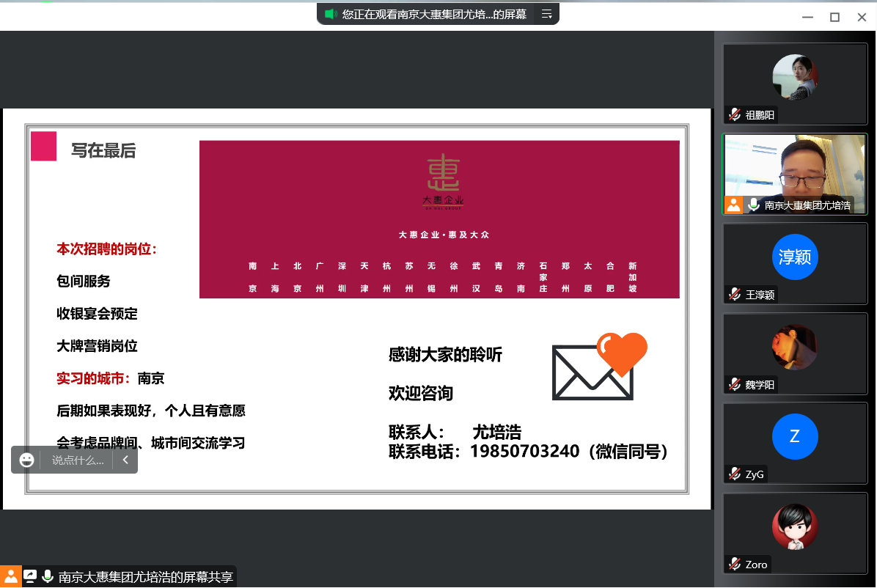Viewport: 877px width, 588px height.
Task: Click muted mic icon next to ZyG
Action: pyautogui.click(x=735, y=474)
